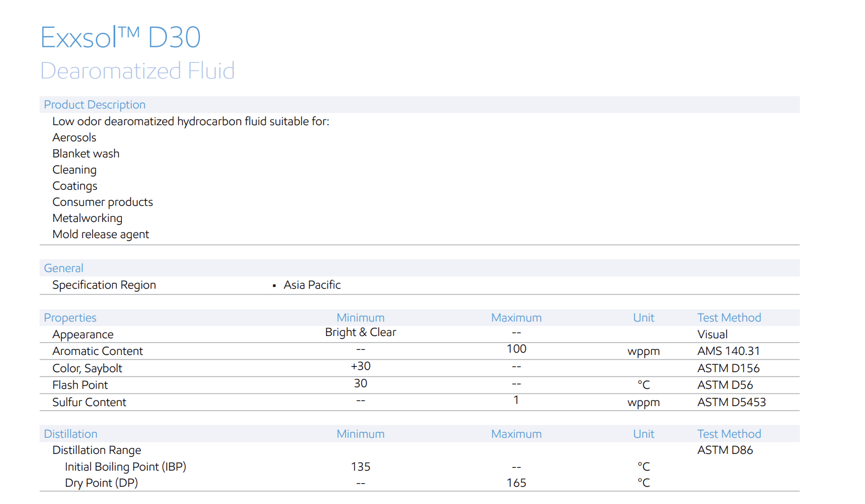Click the 'Distillation Range' row label

[x=97, y=450]
